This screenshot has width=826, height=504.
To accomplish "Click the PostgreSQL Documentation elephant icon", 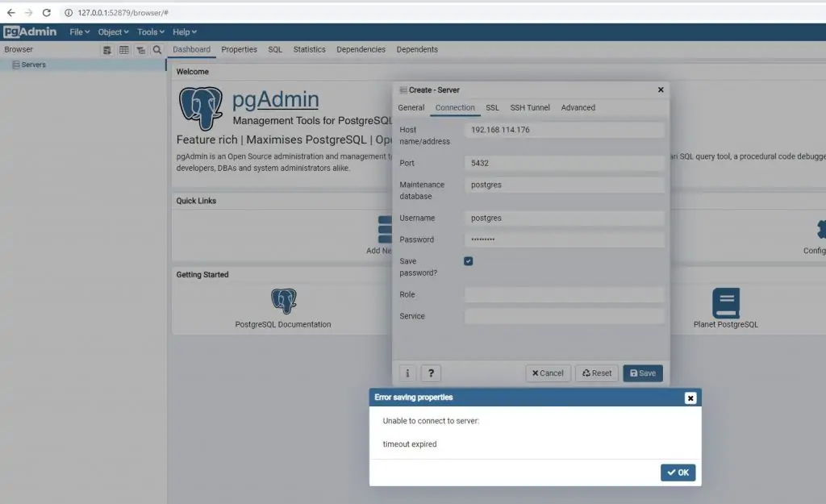I will tap(283, 299).
